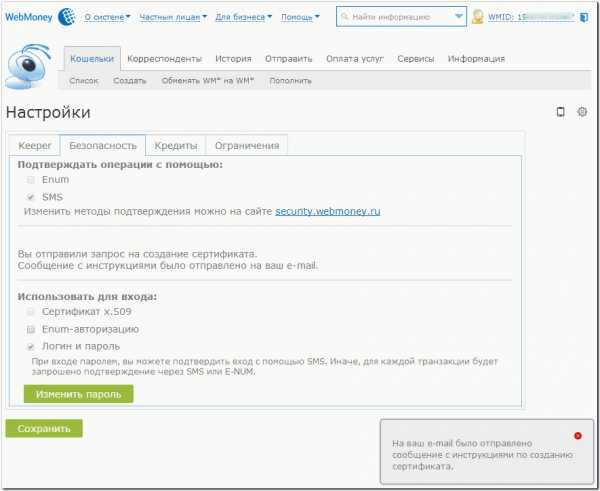This screenshot has width=600, height=491.
Task: Follow the security.webmoney.ru link
Action: 328,211
